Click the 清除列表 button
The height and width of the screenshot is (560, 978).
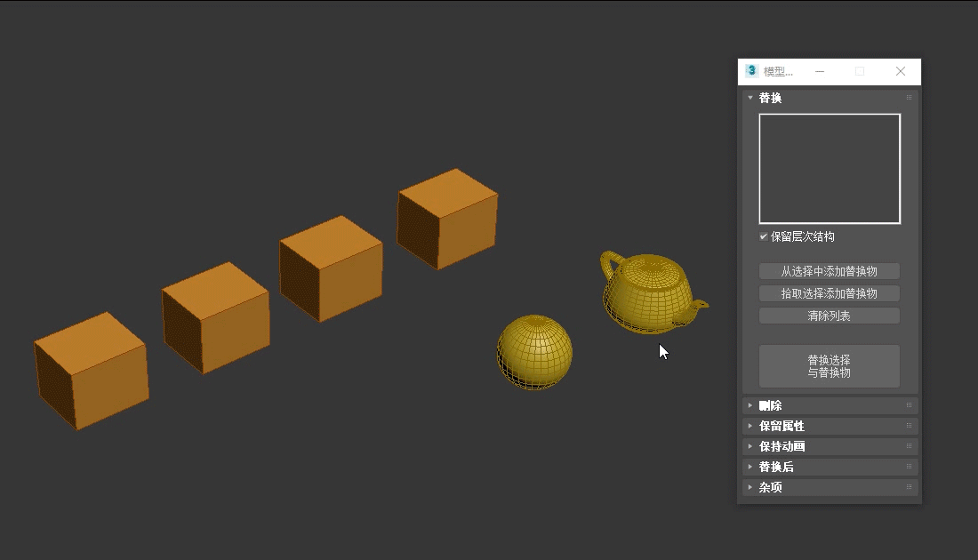pos(829,316)
